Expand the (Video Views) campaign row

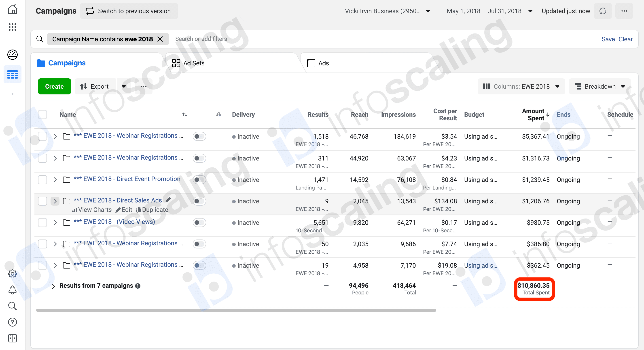click(x=55, y=223)
